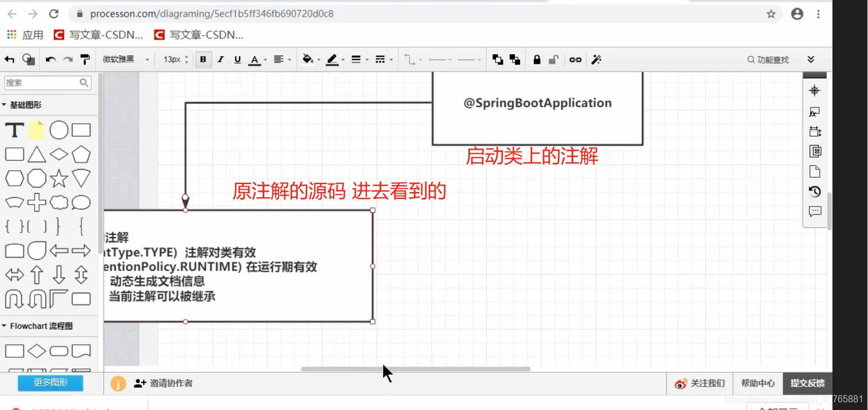Open the font family dropdown
Image resolution: width=868 pixels, height=410 pixels.
coord(125,59)
